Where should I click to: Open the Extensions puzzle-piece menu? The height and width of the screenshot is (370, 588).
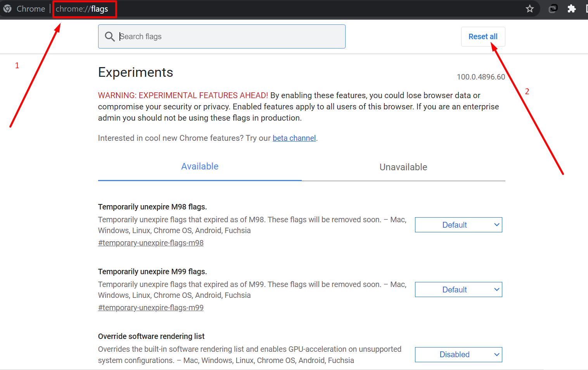pyautogui.click(x=571, y=9)
